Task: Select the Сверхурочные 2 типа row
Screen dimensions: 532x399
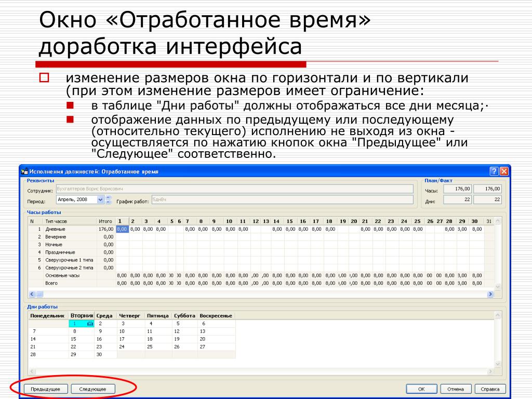Action: click(69, 268)
